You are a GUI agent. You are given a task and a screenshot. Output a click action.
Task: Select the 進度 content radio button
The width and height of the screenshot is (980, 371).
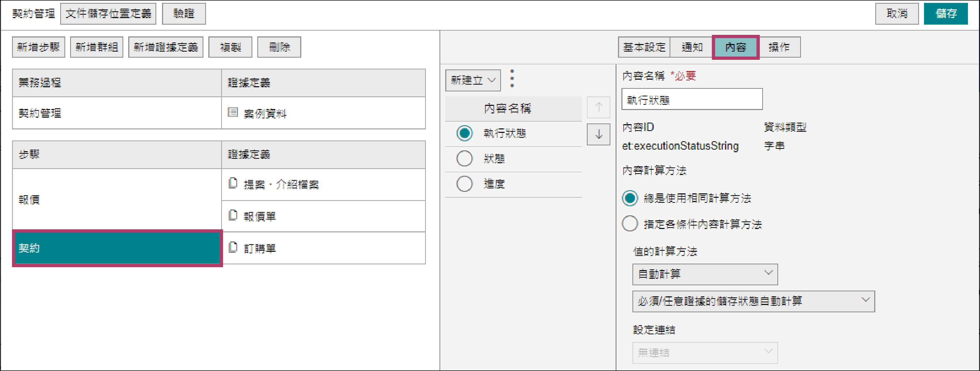pyautogui.click(x=464, y=184)
